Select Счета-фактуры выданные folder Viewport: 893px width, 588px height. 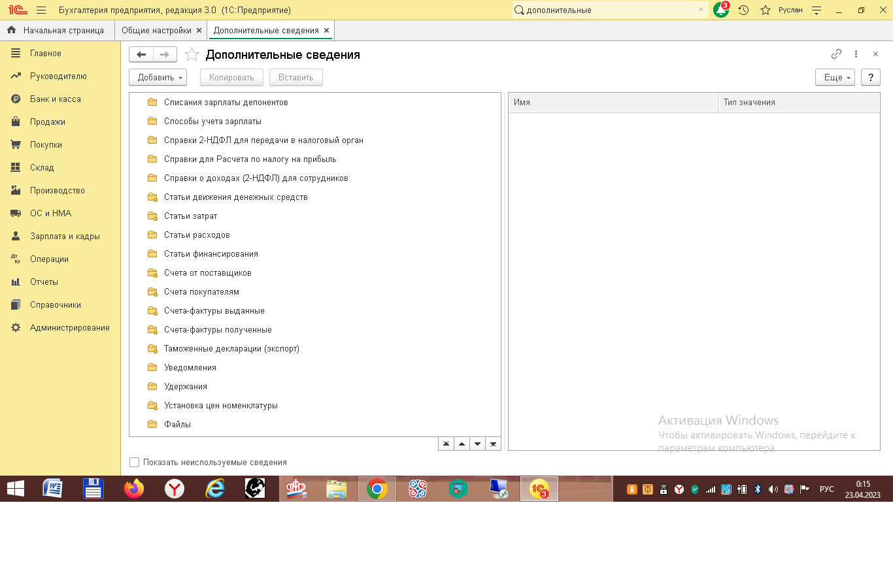214,310
